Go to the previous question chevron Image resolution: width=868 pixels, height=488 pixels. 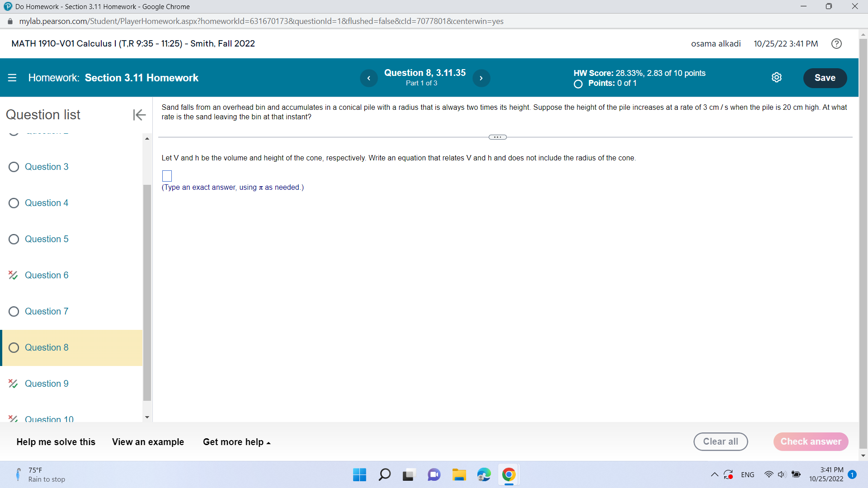369,78
